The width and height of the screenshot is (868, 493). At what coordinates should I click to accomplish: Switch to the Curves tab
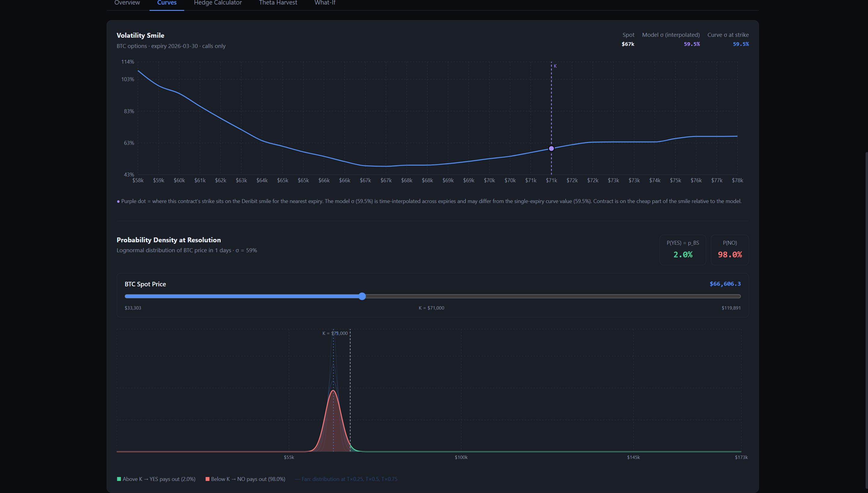167,3
